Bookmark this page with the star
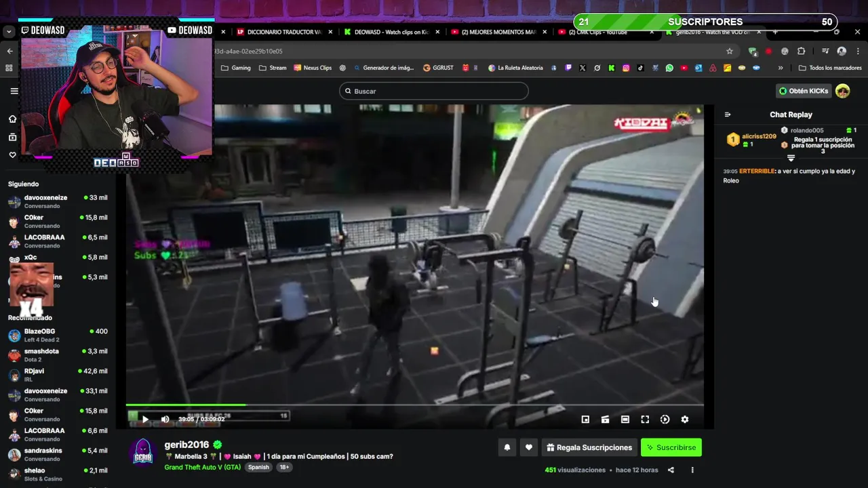The image size is (868, 488). click(x=730, y=51)
